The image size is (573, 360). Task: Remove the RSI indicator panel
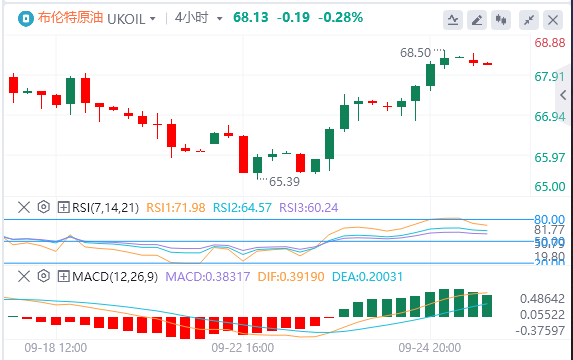[24, 208]
